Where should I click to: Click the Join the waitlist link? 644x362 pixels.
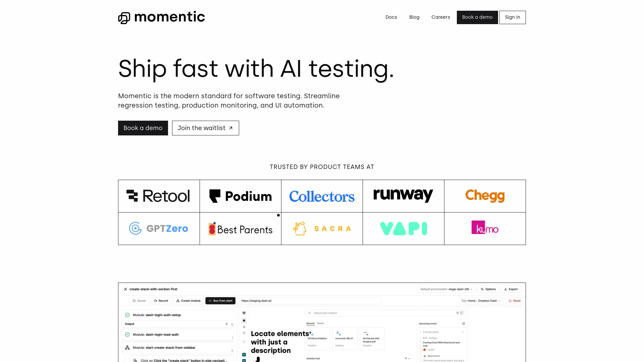(x=205, y=128)
